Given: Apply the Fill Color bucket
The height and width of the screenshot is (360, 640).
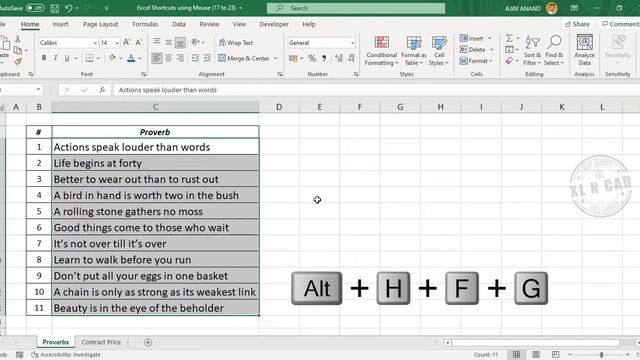Looking at the screenshot, I should [112, 58].
